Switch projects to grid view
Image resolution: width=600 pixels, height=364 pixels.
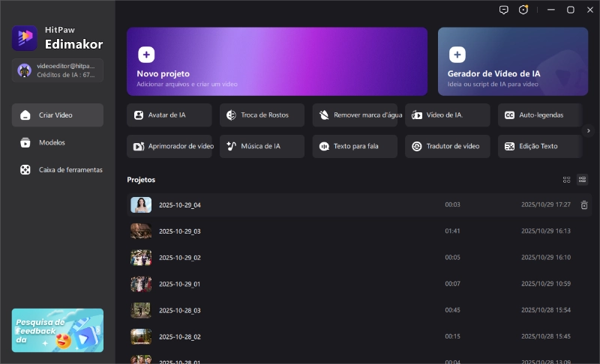point(567,180)
